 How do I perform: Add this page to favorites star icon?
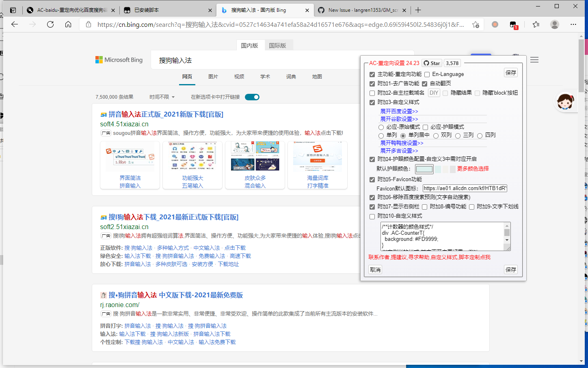coord(476,24)
